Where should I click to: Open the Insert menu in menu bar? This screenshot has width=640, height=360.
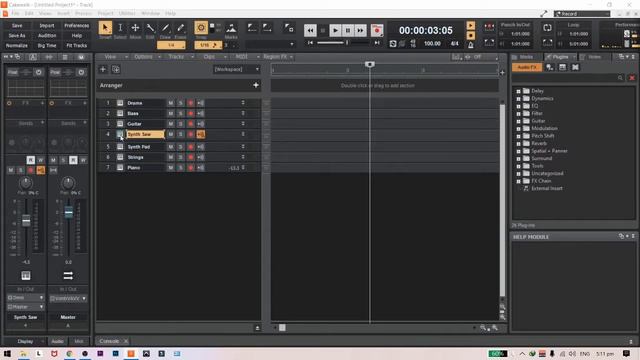point(63,13)
